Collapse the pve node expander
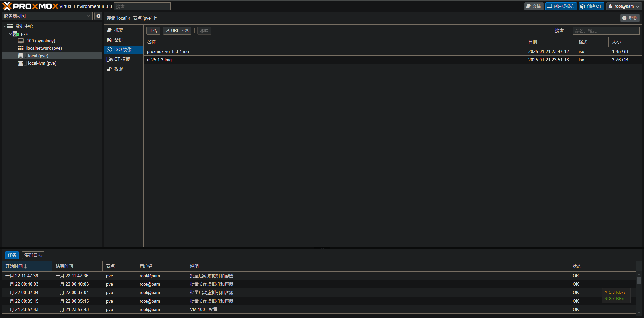 pos(10,34)
